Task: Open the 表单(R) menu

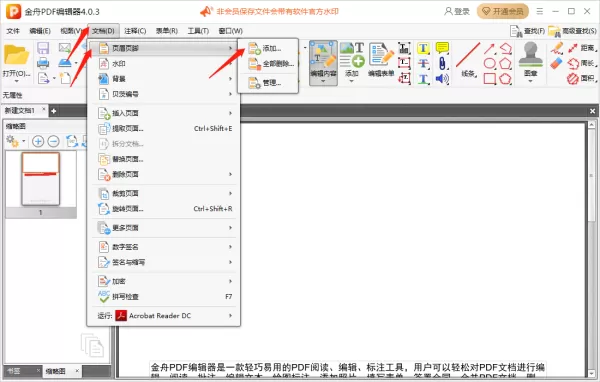Action: pyautogui.click(x=166, y=31)
